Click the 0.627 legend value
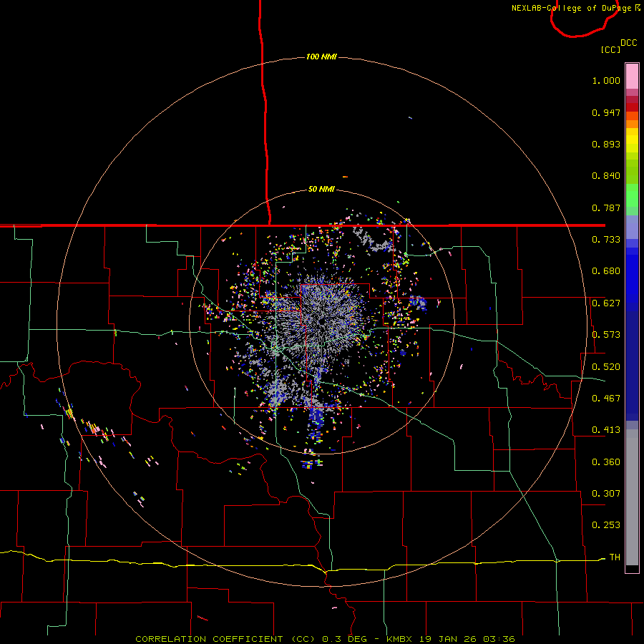The image size is (644, 644). 606,303
